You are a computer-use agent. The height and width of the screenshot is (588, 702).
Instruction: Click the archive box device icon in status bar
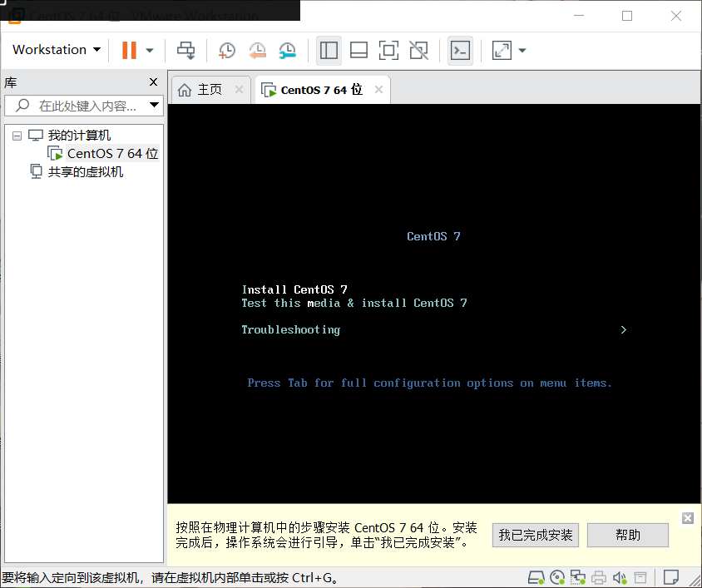[x=640, y=578]
